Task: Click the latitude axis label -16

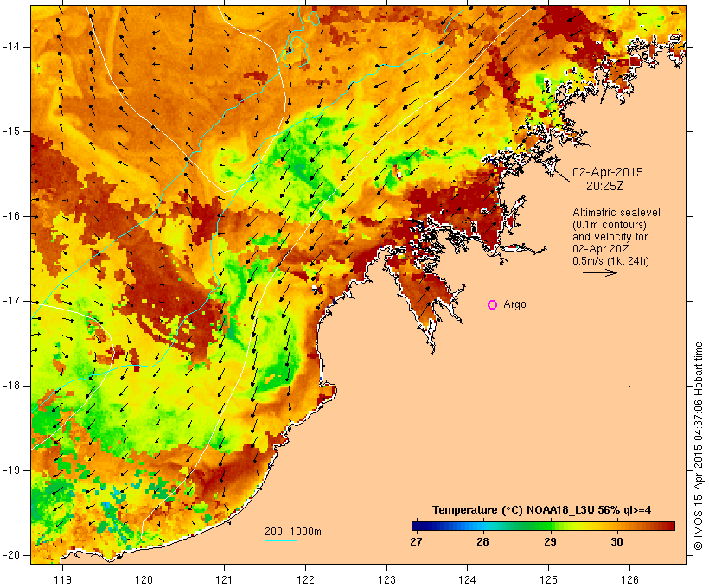Action: pos(11,216)
